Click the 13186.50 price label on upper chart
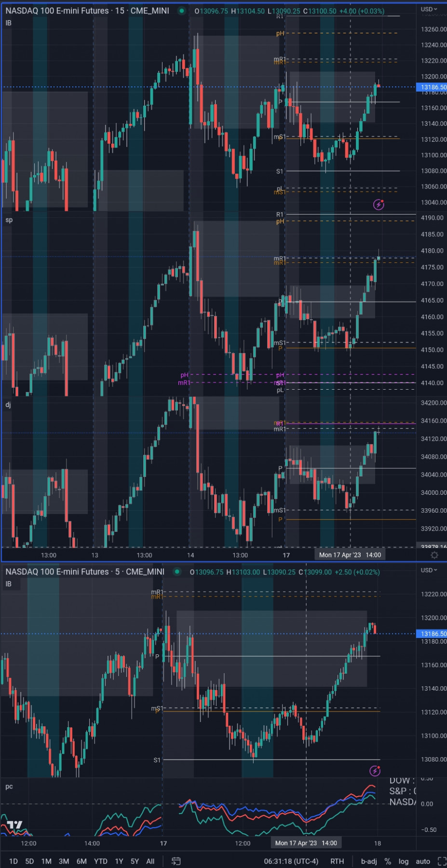This screenshot has width=447, height=868. [x=432, y=87]
